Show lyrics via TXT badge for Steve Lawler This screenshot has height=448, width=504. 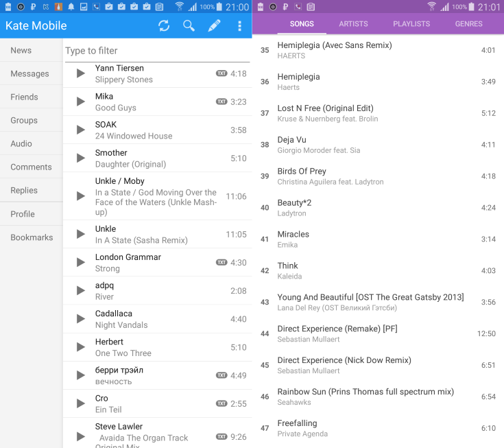[x=221, y=437]
